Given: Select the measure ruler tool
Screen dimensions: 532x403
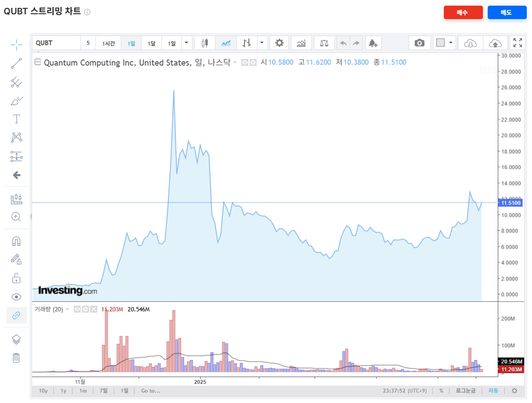Looking at the screenshot, I should [17, 199].
